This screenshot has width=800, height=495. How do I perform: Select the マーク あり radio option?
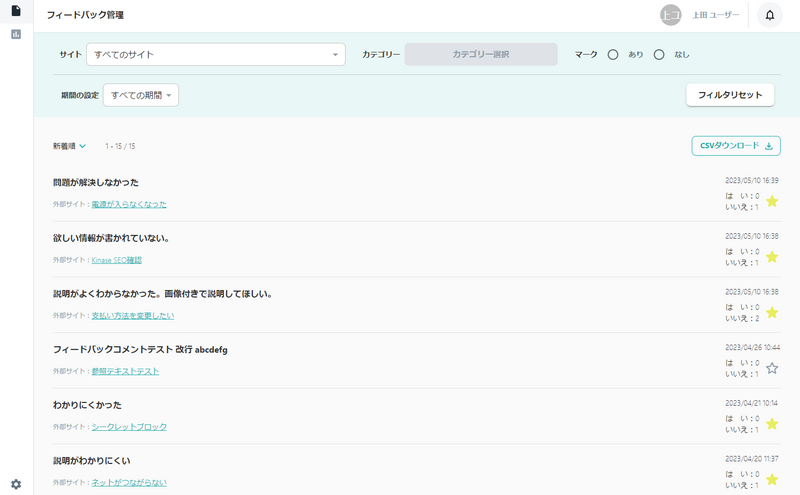pyautogui.click(x=613, y=55)
